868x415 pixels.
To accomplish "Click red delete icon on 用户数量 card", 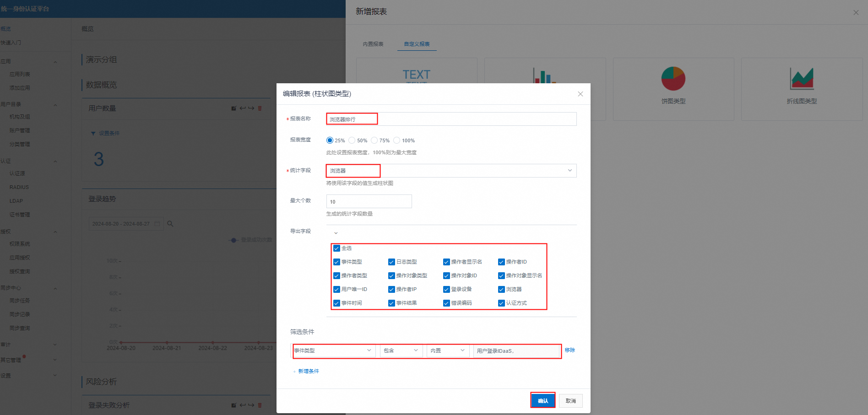I will [x=260, y=108].
